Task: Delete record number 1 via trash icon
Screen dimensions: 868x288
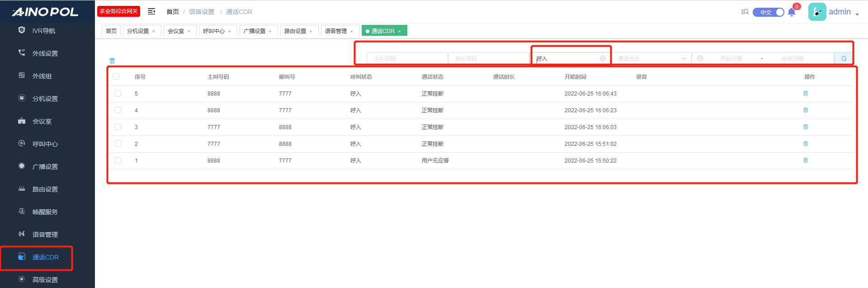Action: pos(805,160)
